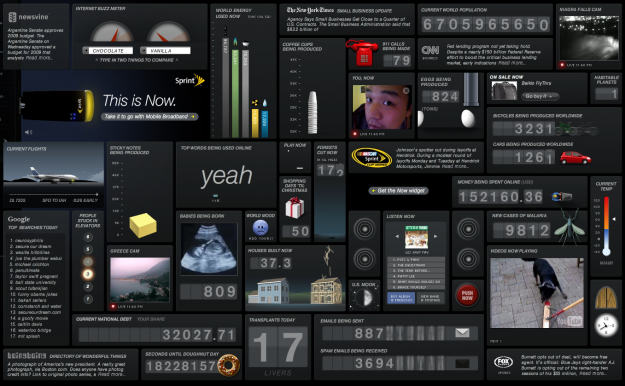Click small button left of VANILLA field

point(143,51)
